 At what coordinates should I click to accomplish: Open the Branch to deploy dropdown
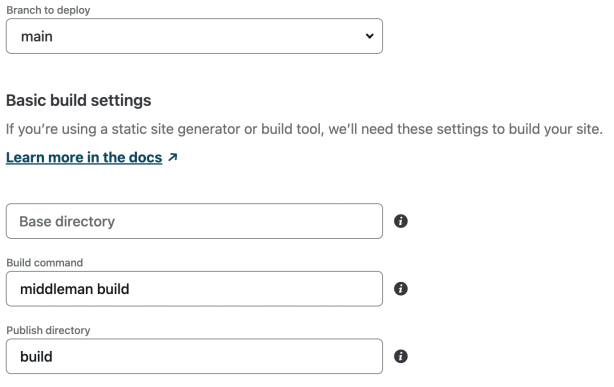tap(194, 36)
